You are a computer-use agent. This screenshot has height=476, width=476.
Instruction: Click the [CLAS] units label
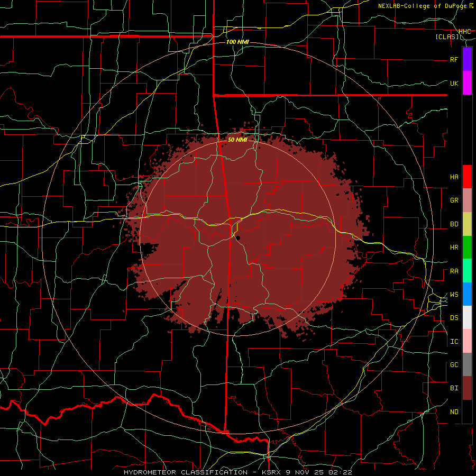coord(447,37)
